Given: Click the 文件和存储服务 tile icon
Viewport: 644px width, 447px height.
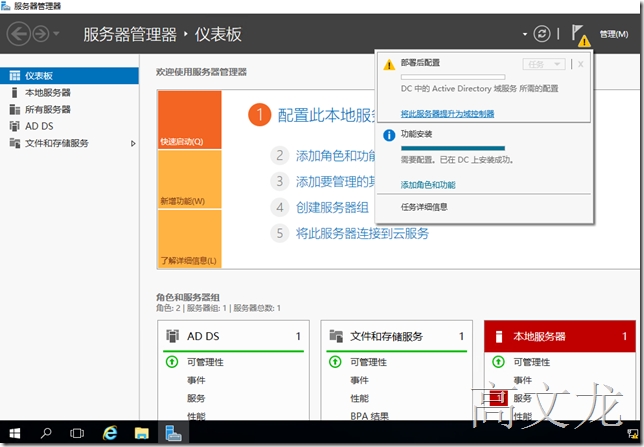Looking at the screenshot, I should (x=336, y=336).
